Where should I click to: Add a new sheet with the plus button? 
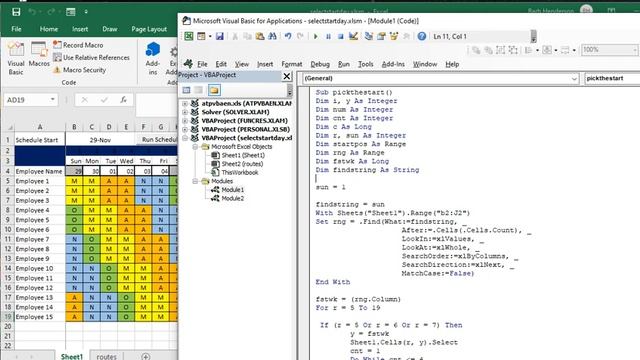(145, 356)
